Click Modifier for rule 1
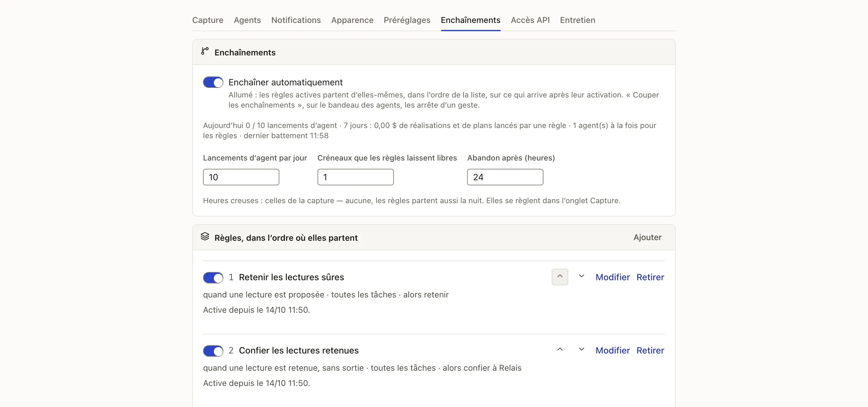The image size is (868, 407). pyautogui.click(x=612, y=277)
